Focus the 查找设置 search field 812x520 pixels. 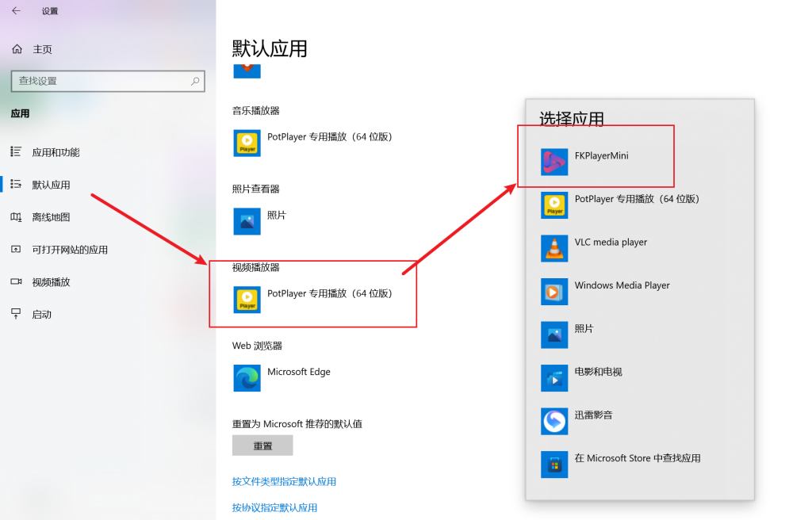click(x=108, y=82)
